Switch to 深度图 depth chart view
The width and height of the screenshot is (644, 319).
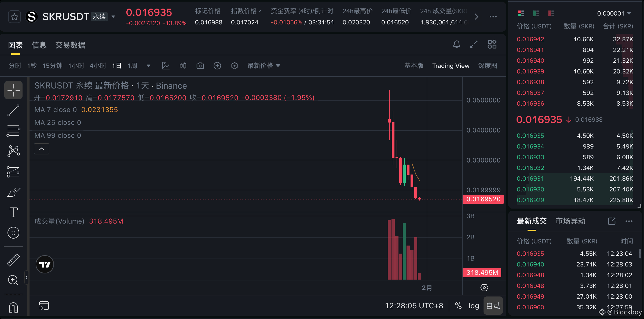(488, 66)
